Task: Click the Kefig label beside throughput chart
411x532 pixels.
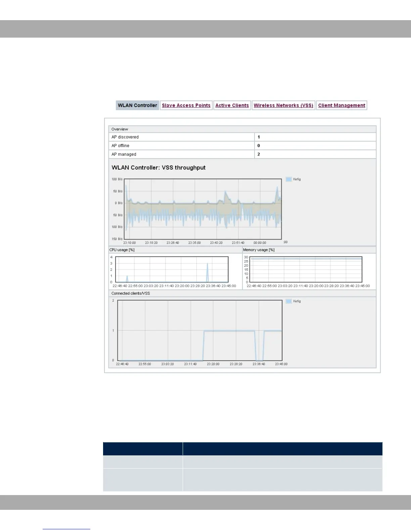Action: click(297, 179)
